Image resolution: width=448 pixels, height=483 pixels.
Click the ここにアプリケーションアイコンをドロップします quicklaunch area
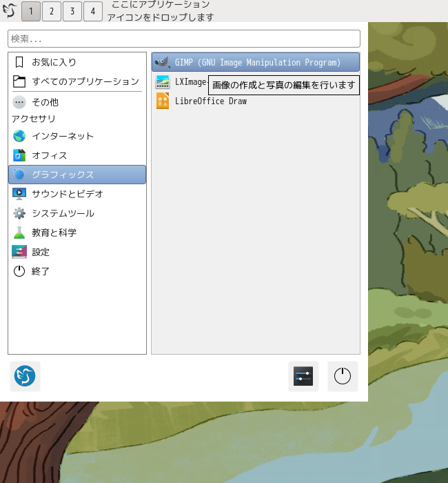161,11
